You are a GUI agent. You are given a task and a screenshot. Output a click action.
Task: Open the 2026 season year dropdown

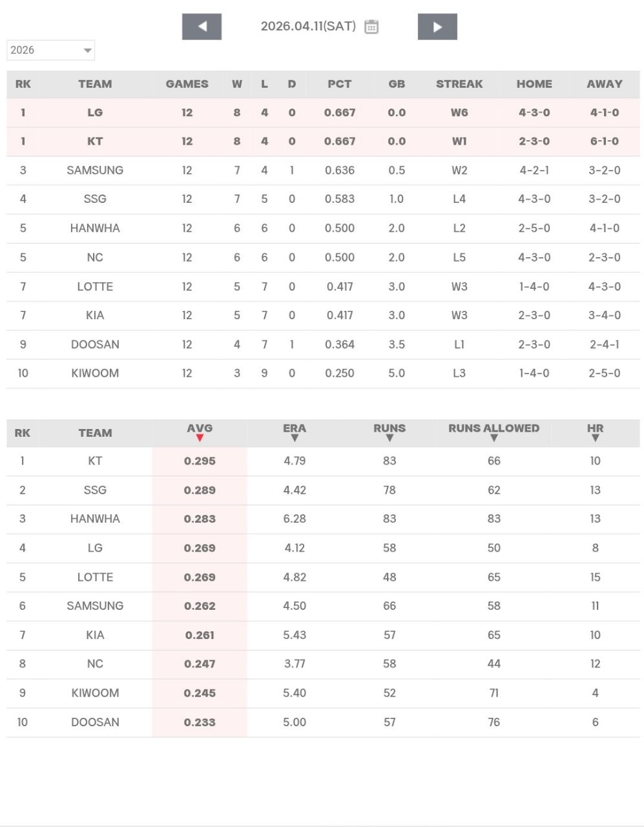click(50, 50)
